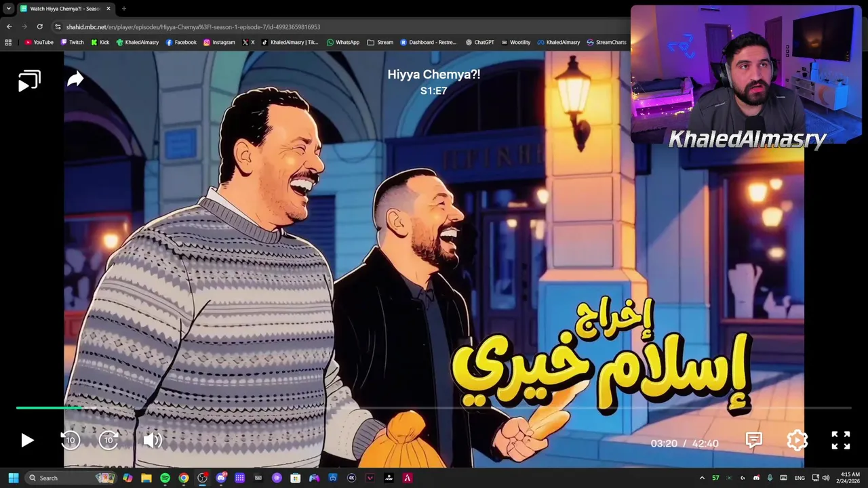868x488 pixels.
Task: Close the Watch Hiyya Chemya tab
Action: (x=108, y=9)
